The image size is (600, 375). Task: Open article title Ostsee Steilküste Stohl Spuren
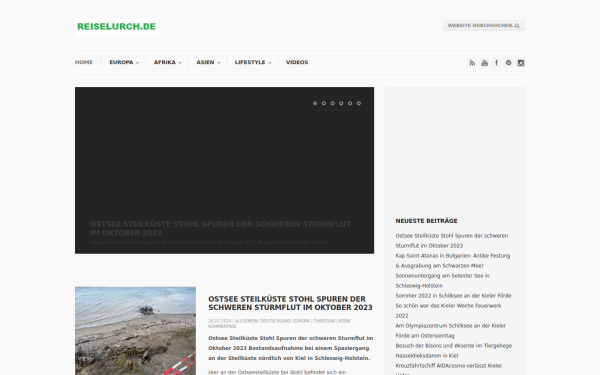pos(290,303)
